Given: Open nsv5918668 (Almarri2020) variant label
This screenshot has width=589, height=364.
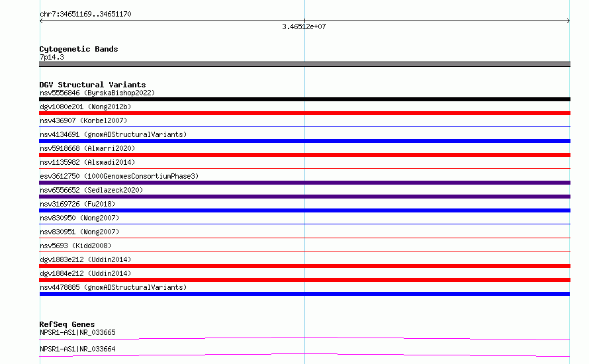Looking at the screenshot, I should click(x=87, y=148).
